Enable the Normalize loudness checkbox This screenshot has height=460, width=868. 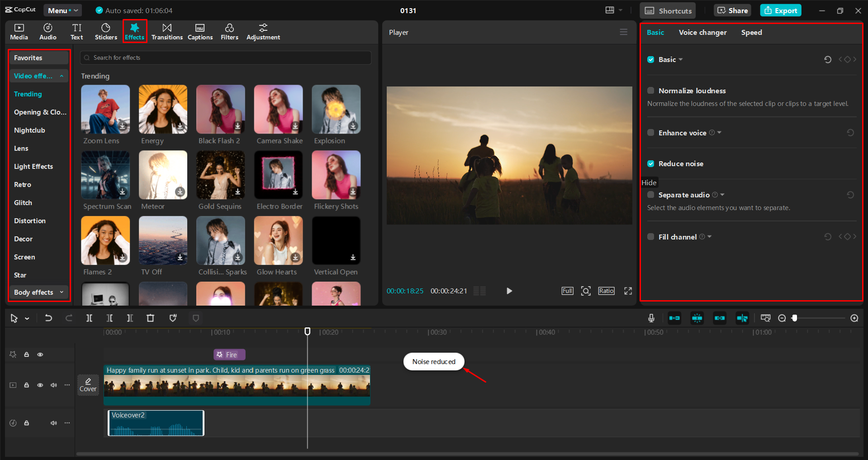650,90
